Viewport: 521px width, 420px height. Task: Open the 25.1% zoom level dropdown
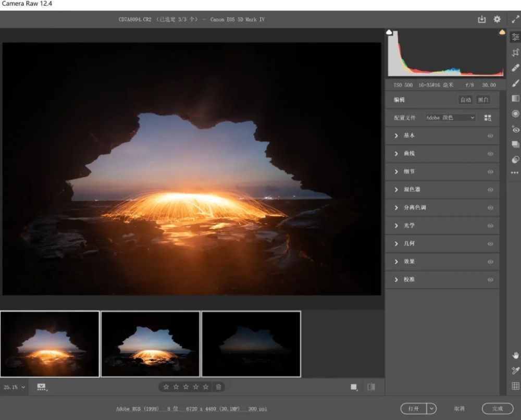[x=15, y=387]
